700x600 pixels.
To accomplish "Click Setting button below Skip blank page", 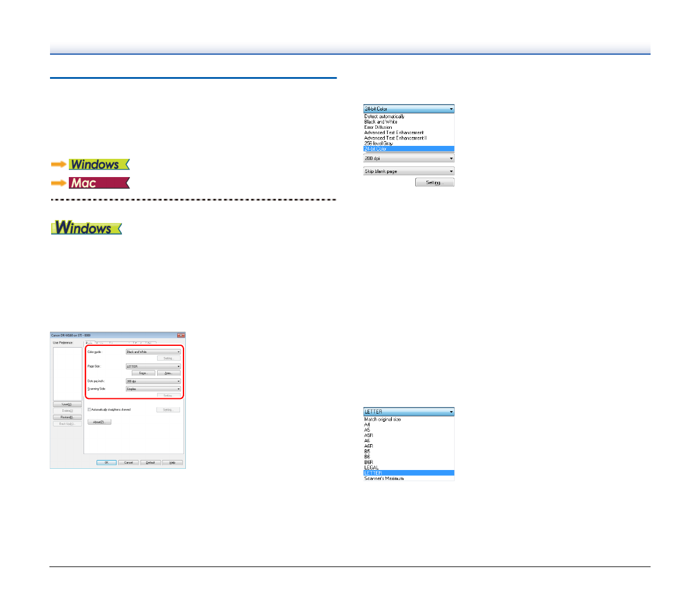I will click(435, 183).
